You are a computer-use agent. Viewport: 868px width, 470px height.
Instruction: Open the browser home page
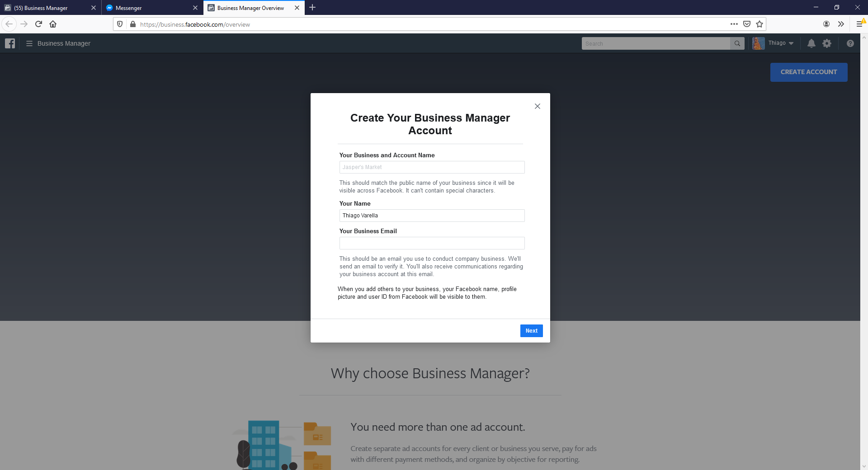(53, 24)
